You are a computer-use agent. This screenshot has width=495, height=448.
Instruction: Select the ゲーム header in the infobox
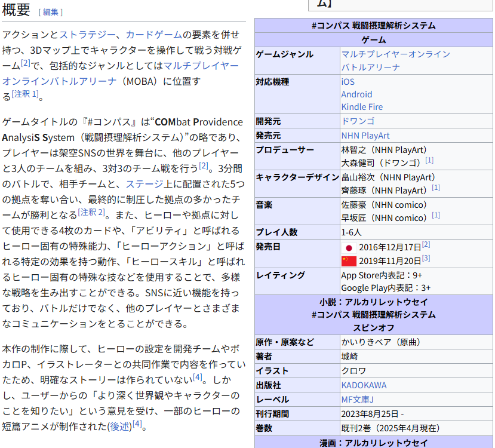pyautogui.click(x=374, y=40)
